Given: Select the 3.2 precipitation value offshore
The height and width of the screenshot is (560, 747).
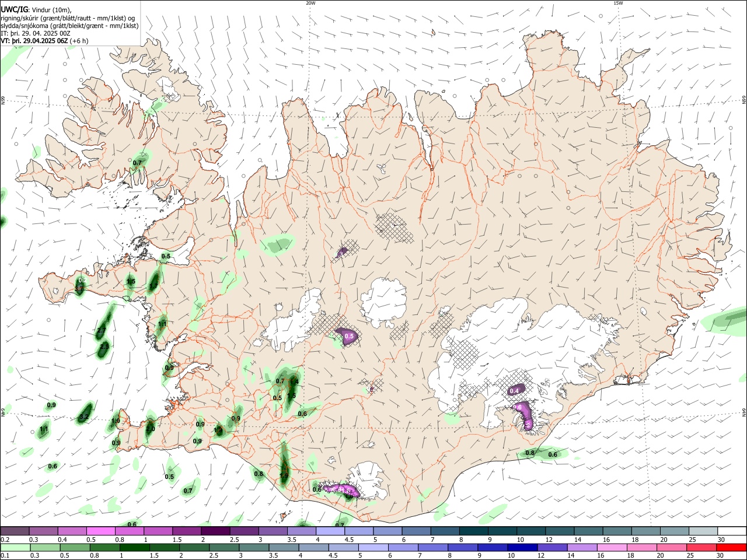Looking at the screenshot, I should click(84, 416).
